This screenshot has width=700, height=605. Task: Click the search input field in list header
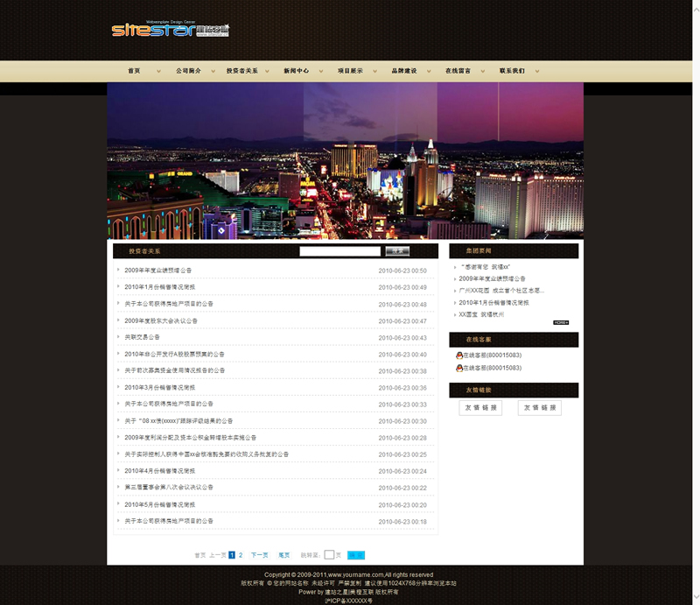click(339, 251)
